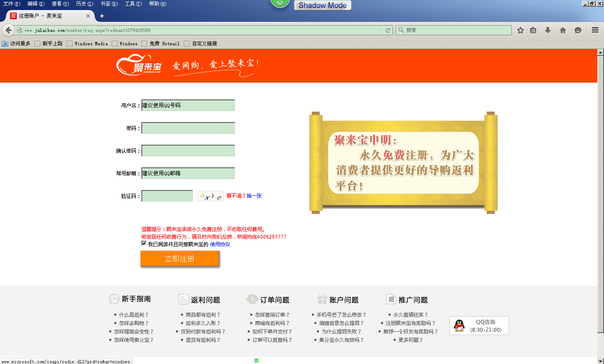Image resolution: width=604 pixels, height=364 pixels.
Task: Open the 商品都有返利？ link
Action: click(x=203, y=315)
